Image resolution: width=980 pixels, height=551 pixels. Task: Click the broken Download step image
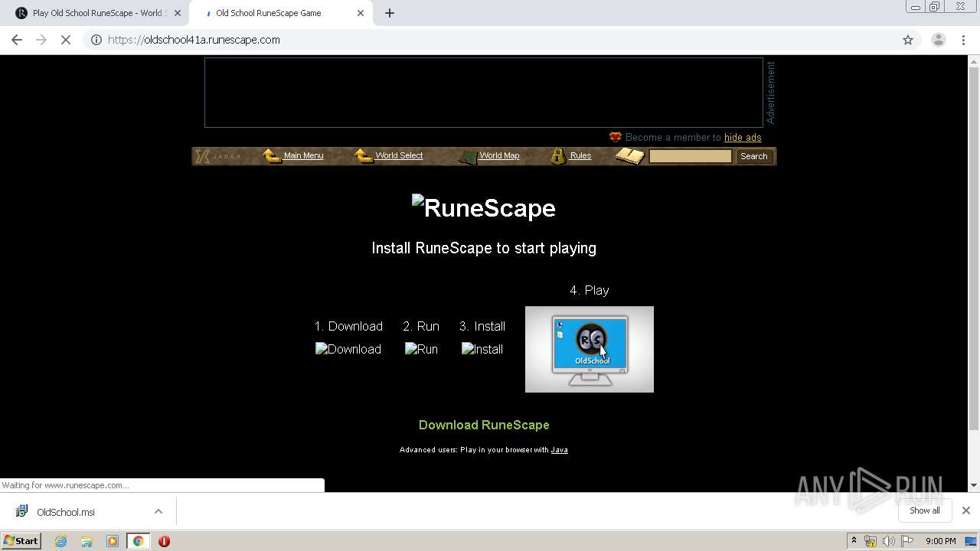point(348,349)
